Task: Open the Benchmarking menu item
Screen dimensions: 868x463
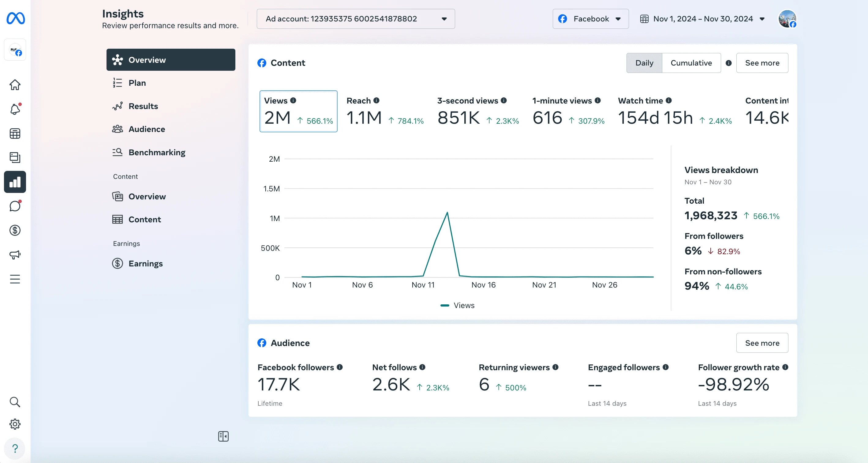Action: (x=171, y=152)
